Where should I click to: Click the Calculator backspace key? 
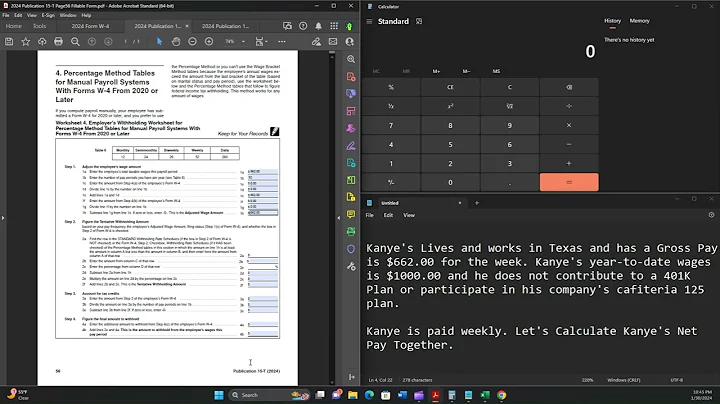569,87
